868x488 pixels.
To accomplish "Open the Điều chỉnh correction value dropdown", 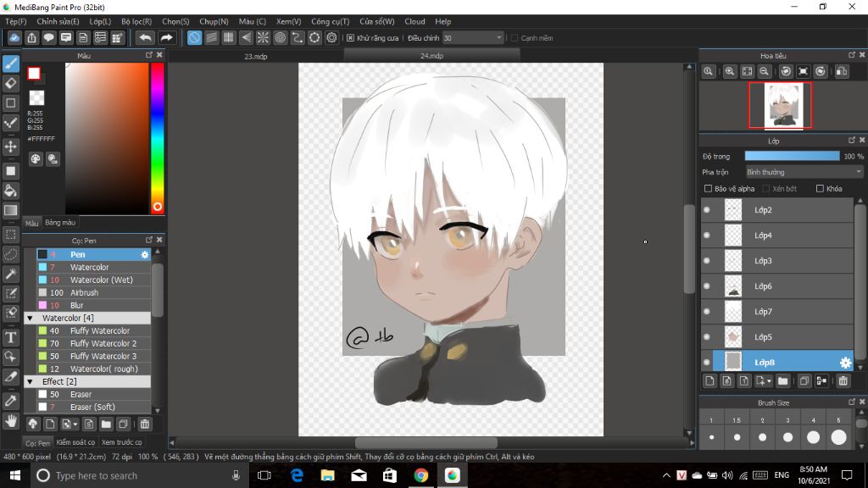I will (x=472, y=38).
